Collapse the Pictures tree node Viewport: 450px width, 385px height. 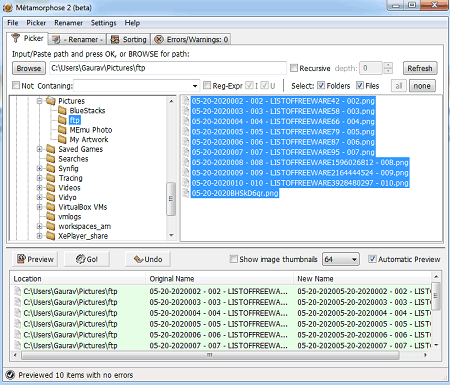pyautogui.click(x=39, y=101)
